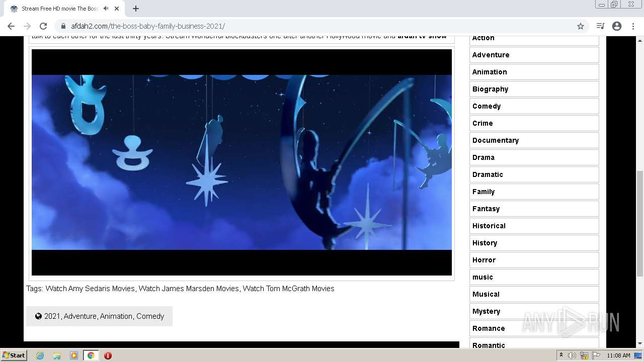Select Family genre in sidebar
This screenshot has width=644, height=362.
coord(534,192)
